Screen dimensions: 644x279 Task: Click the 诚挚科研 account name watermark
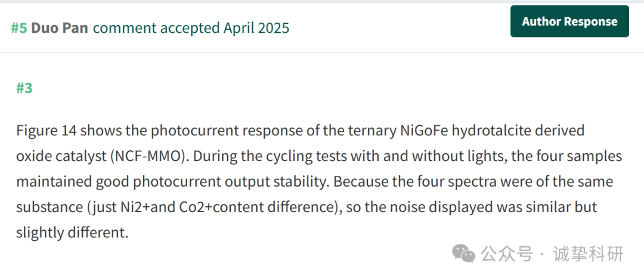coord(588,254)
